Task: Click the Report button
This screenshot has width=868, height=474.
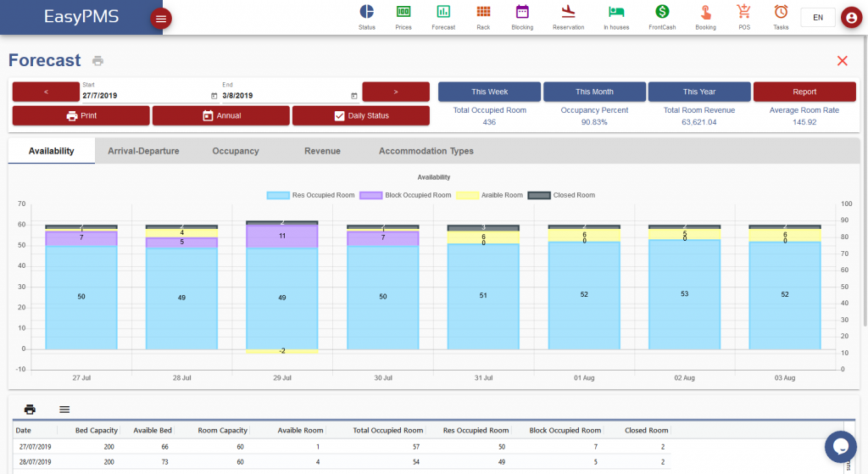Action: [x=804, y=92]
